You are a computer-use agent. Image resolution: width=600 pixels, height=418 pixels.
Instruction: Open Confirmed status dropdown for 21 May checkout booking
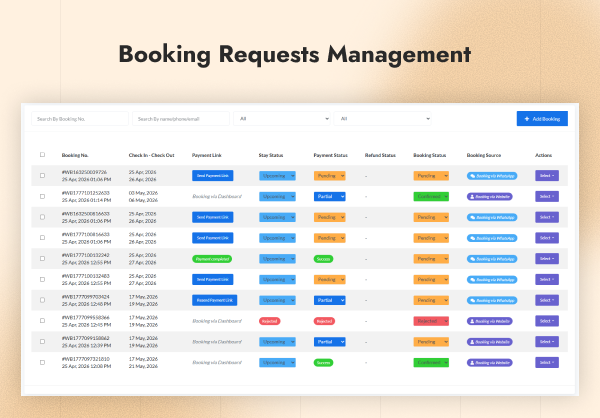coord(431,362)
